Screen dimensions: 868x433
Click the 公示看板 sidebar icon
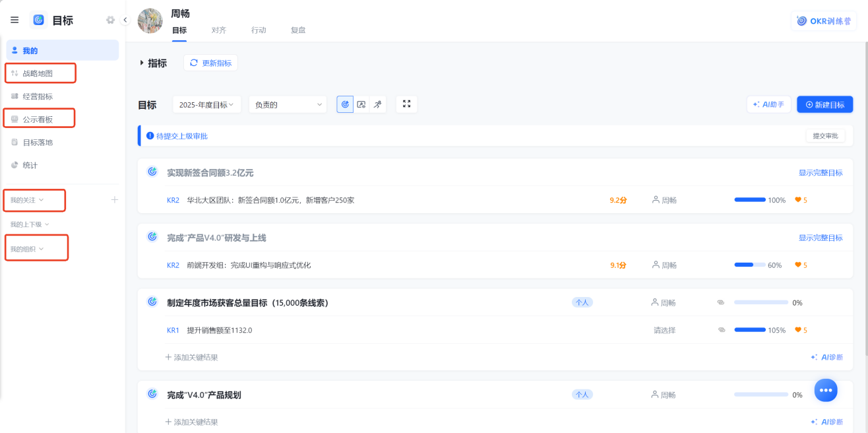(x=15, y=119)
